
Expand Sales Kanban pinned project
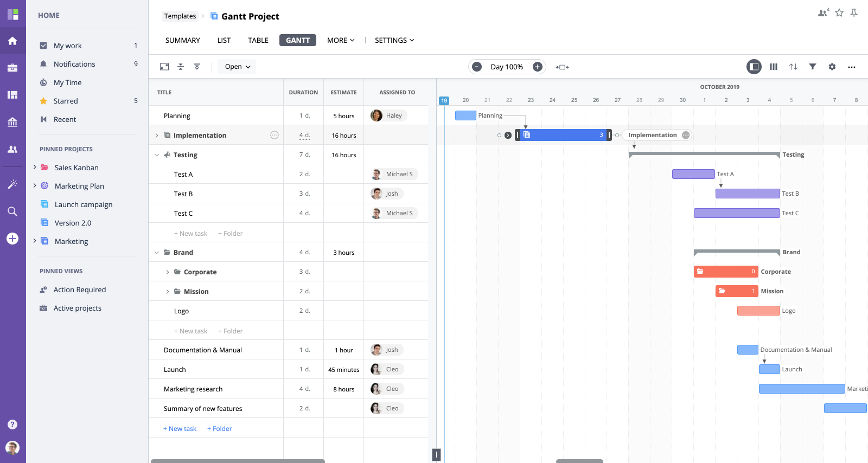point(35,167)
